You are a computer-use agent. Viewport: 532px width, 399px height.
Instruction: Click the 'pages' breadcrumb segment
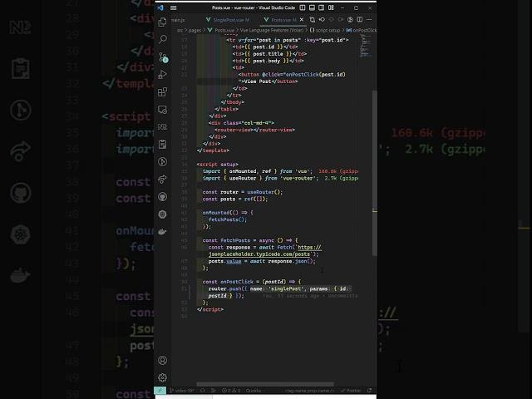[195, 30]
